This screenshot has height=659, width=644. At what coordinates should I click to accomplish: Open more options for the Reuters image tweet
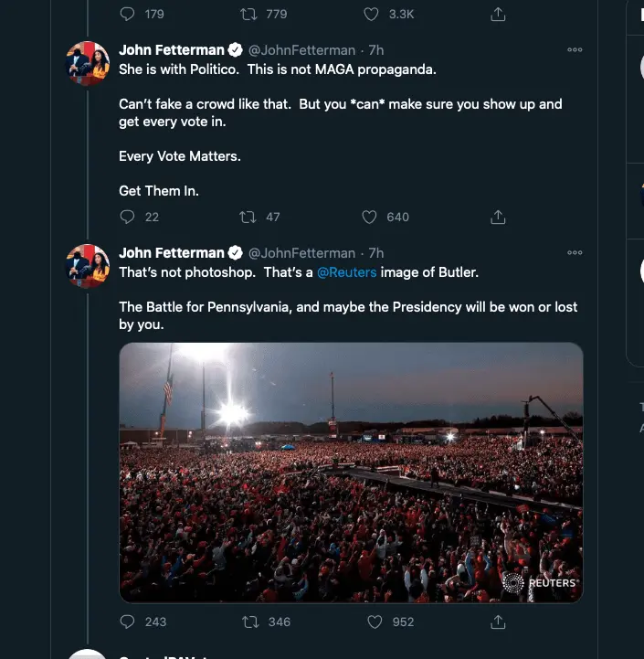point(575,252)
